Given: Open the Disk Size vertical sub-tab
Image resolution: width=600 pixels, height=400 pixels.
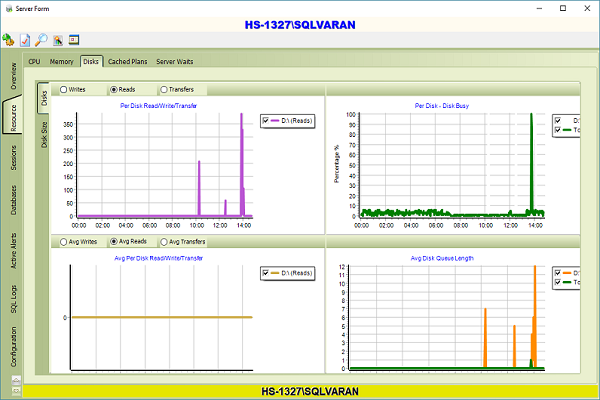Looking at the screenshot, I should tap(44, 133).
